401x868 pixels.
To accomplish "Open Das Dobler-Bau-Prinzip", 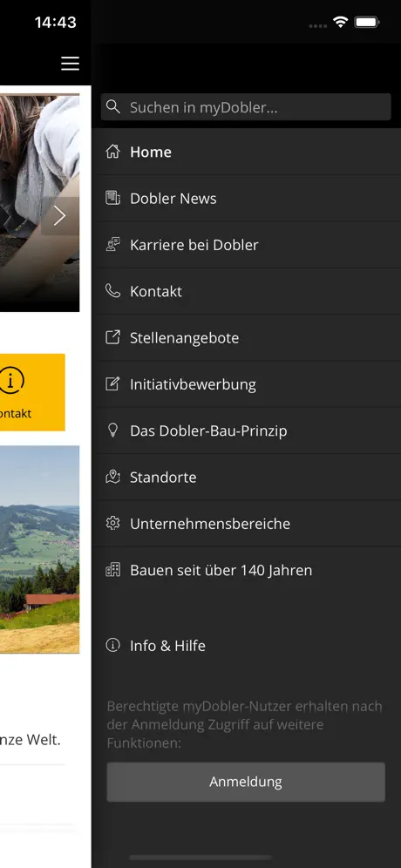I will click(x=247, y=431).
